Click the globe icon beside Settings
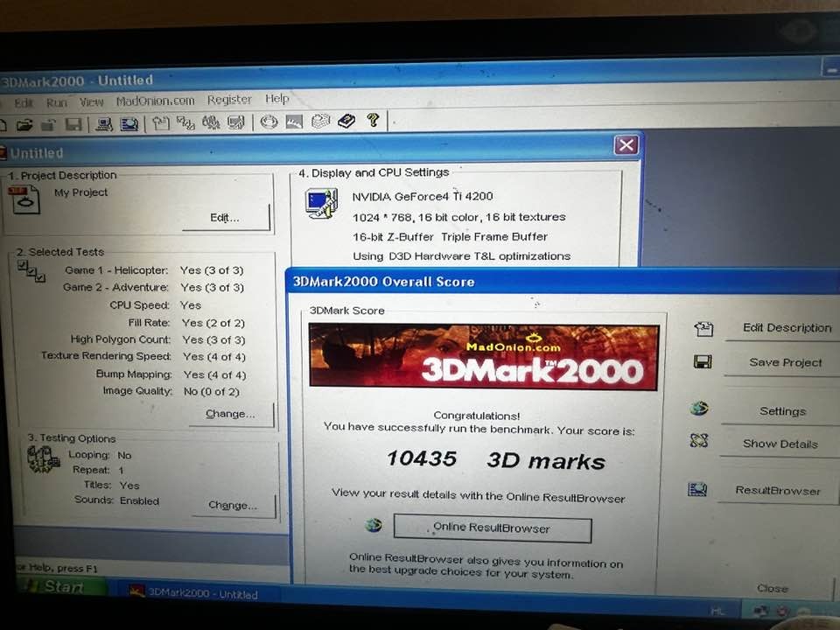 (699, 409)
